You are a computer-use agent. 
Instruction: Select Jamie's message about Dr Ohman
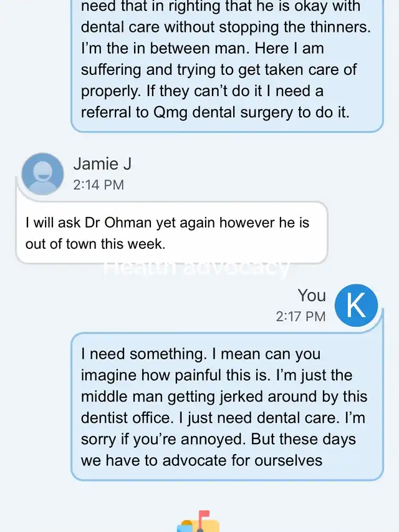coord(171,232)
